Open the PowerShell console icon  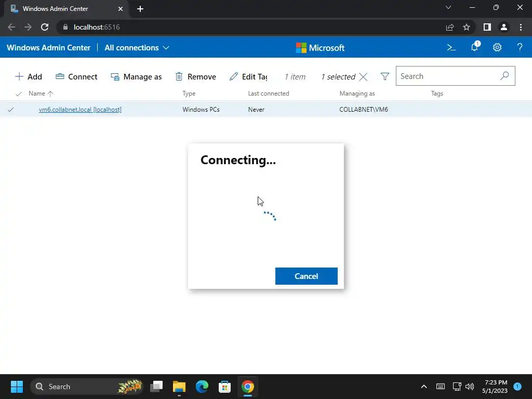(451, 47)
